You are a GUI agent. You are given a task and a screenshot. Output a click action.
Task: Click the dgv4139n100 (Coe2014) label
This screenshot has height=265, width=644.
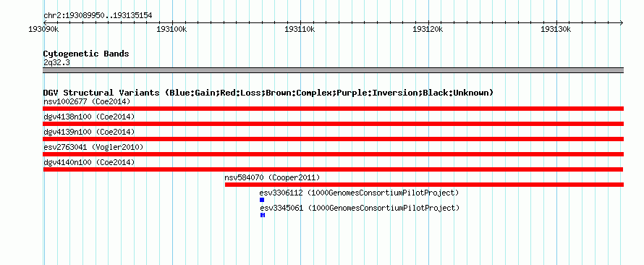coord(89,132)
